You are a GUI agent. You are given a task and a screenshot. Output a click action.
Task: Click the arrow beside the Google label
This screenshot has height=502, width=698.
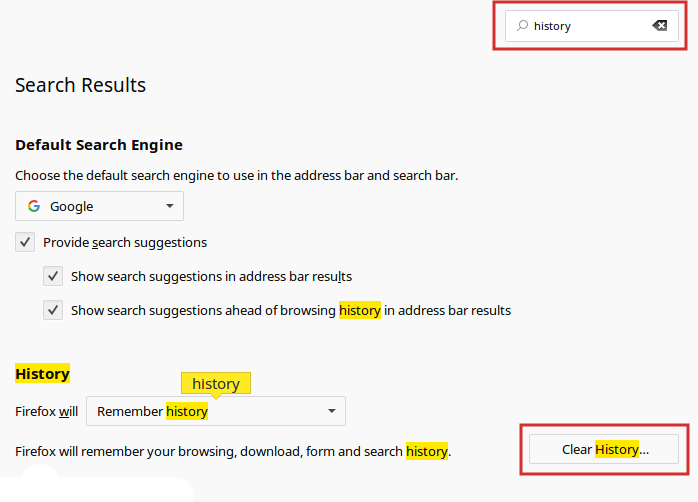170,207
